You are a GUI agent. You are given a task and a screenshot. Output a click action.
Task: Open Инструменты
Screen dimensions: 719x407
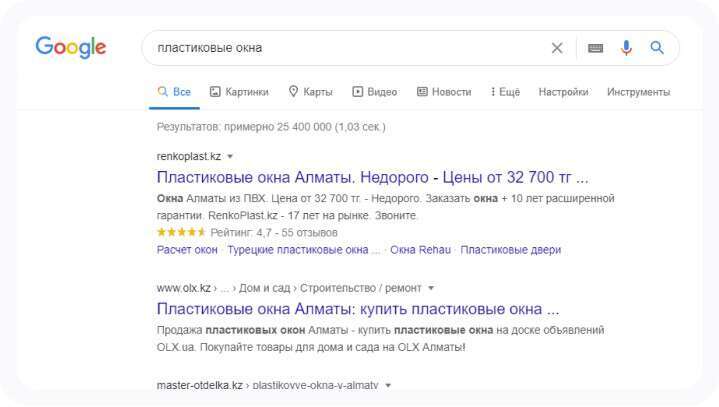(639, 92)
